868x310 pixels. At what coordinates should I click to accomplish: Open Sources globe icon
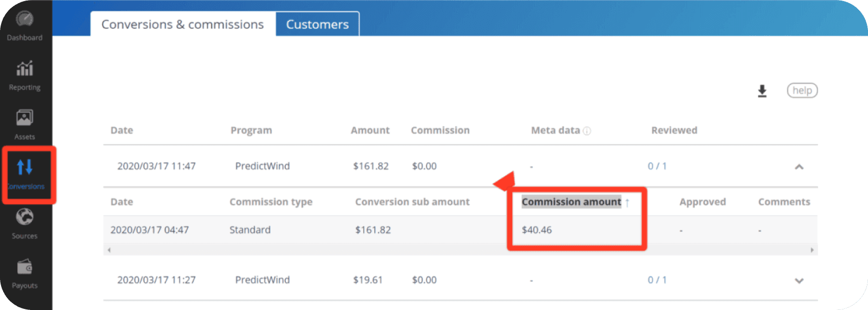[24, 218]
